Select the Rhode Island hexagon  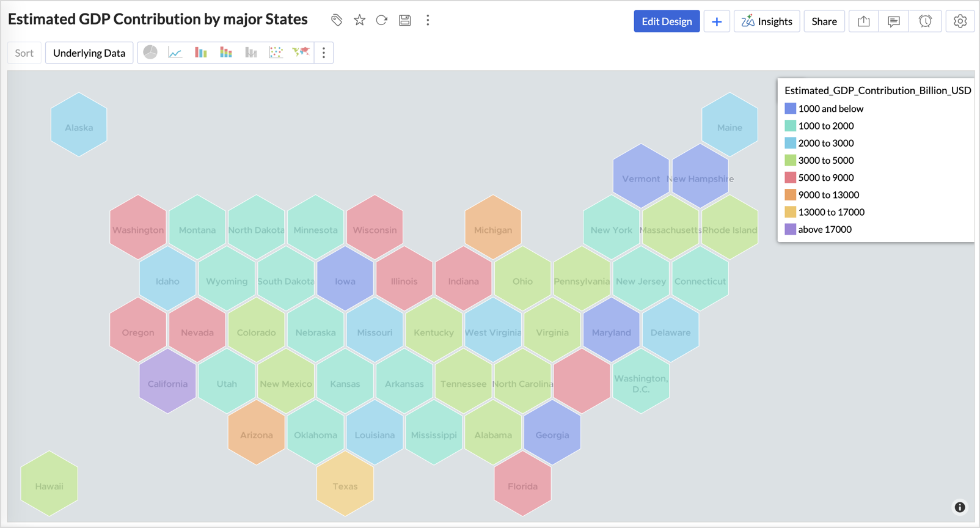(x=730, y=227)
